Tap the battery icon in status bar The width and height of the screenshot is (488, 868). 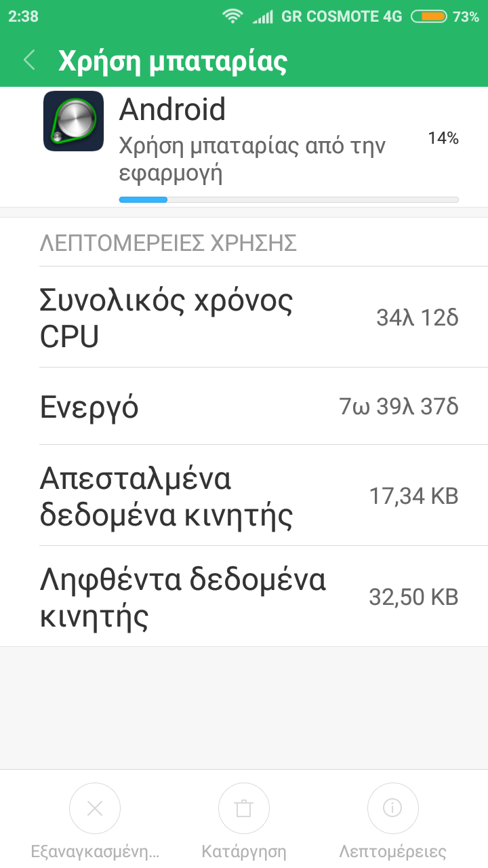428,17
